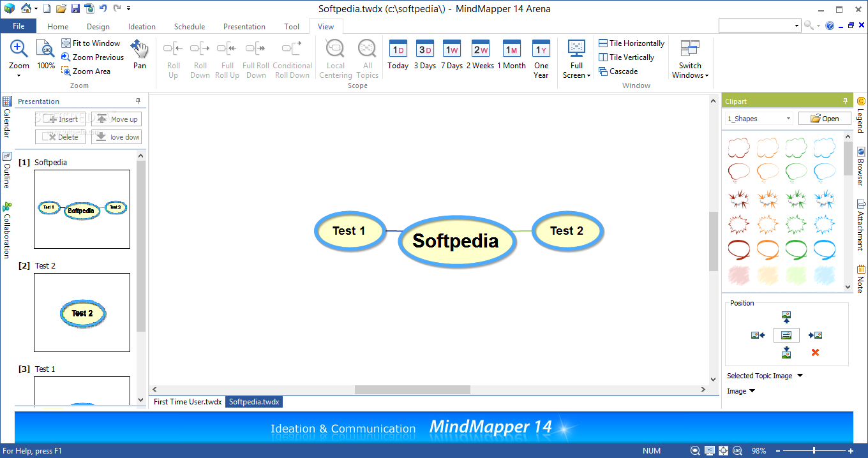The width and height of the screenshot is (868, 458).
Task: Open the Zoom dropdown arrow
Action: click(19, 76)
